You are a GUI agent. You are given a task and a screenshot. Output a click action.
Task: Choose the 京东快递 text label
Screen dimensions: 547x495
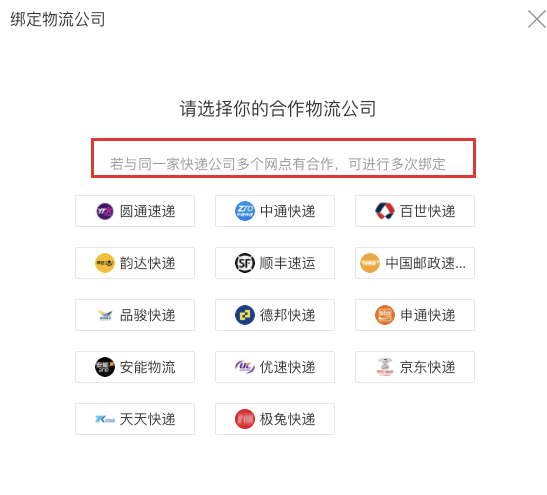pos(427,367)
